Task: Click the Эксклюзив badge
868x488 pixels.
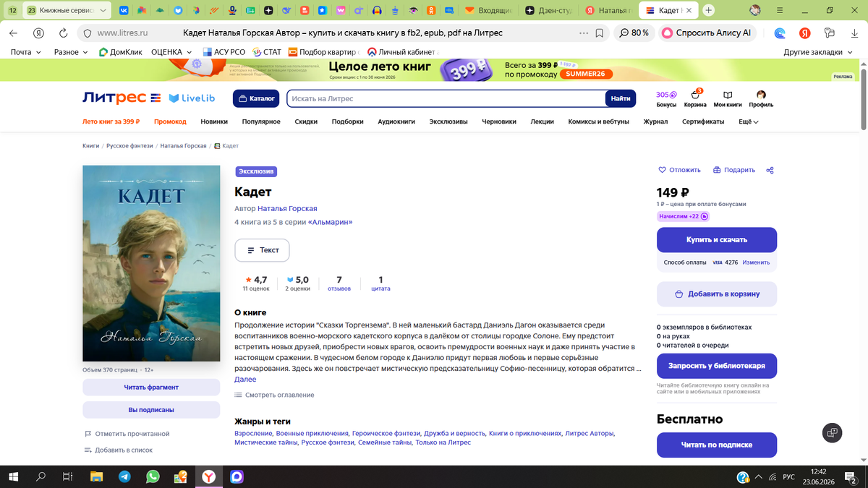Action: (x=256, y=171)
